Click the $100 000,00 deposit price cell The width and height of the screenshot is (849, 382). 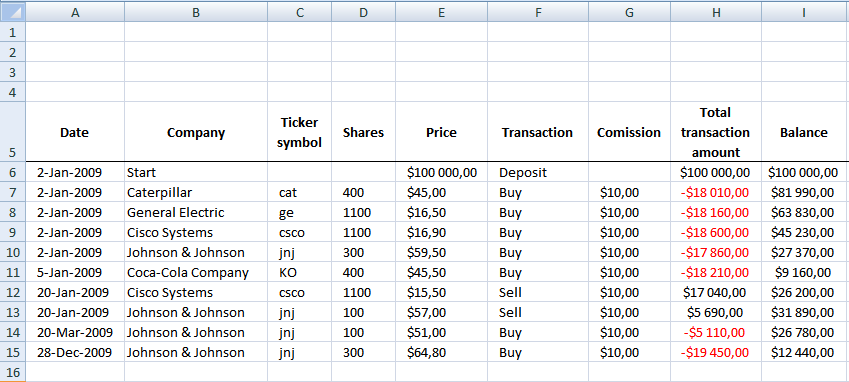(x=441, y=173)
